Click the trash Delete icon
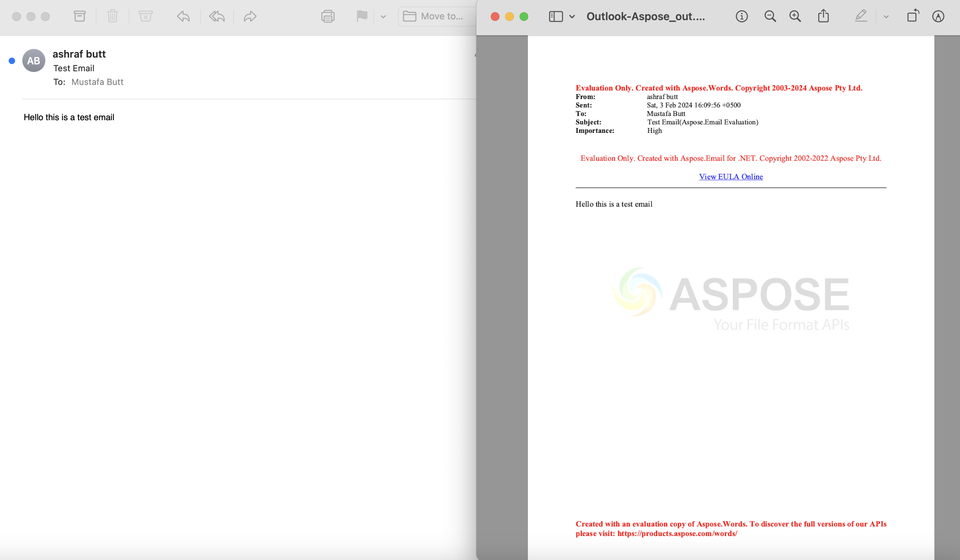The width and height of the screenshot is (960, 560). (x=112, y=16)
